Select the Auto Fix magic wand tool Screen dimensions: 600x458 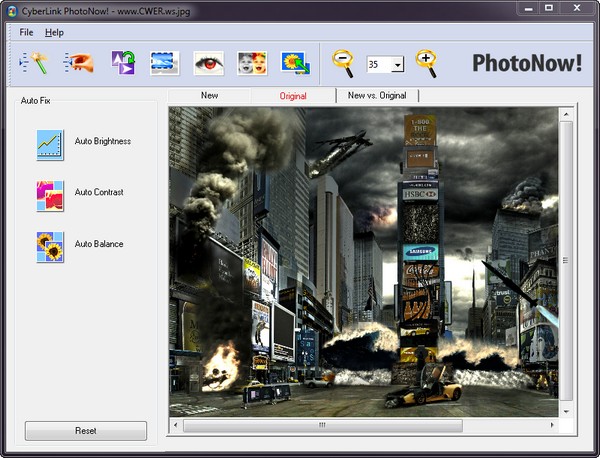pos(34,63)
